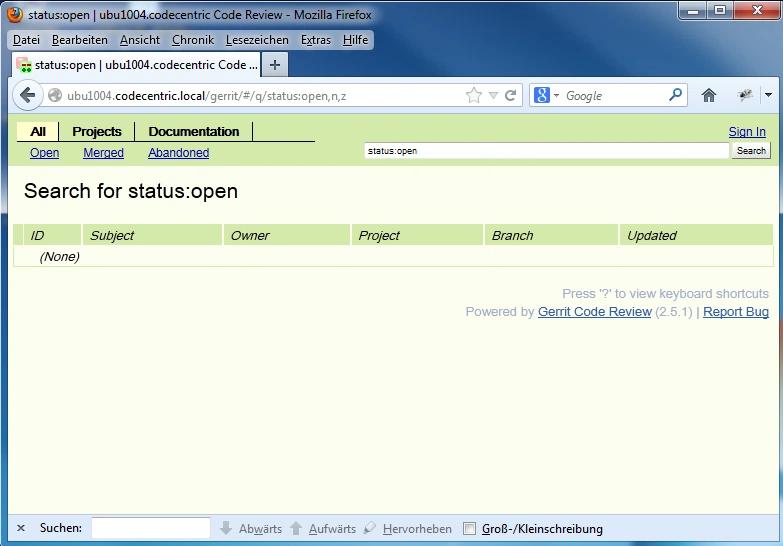783x546 pixels.
Task: Open the Lesezeichen menu
Action: (x=257, y=40)
